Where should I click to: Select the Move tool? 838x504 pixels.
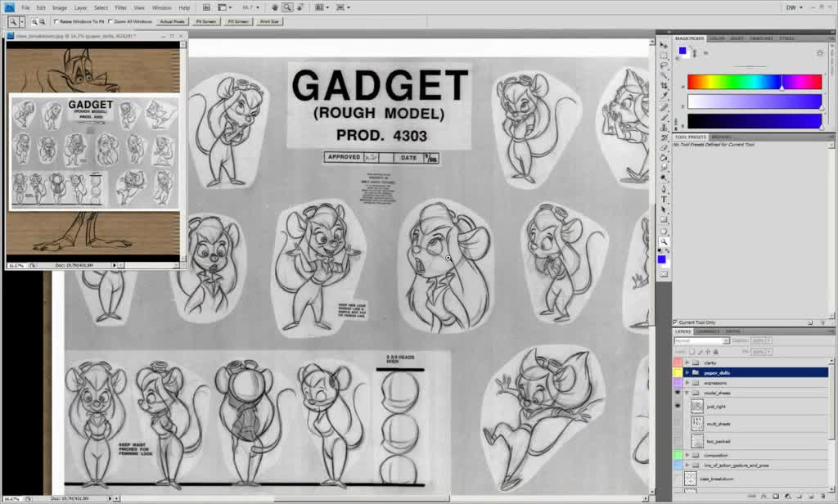(663, 46)
